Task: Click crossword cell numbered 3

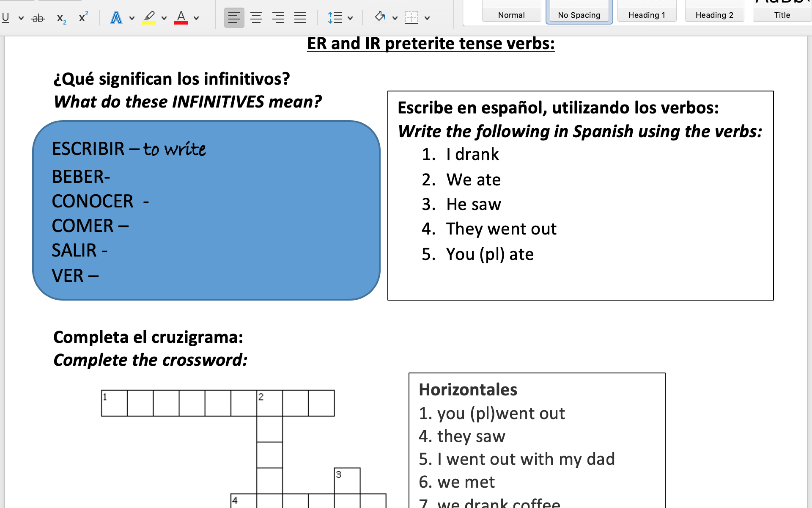Action: [347, 481]
